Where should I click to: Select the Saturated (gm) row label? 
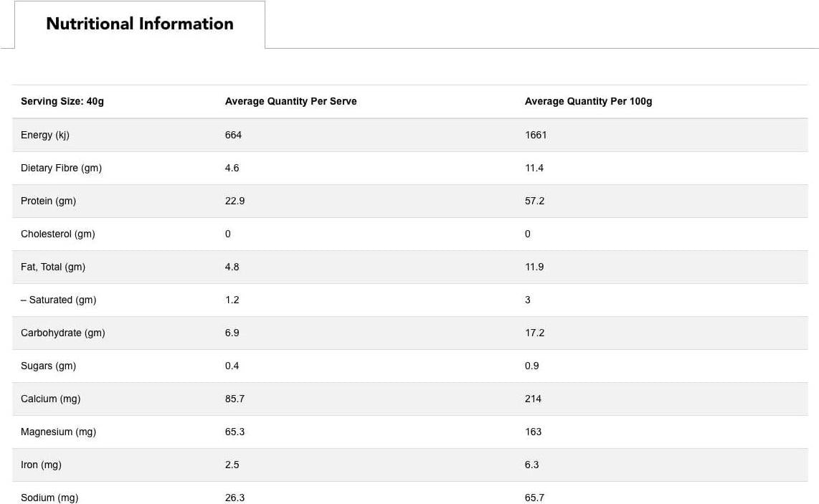[59, 300]
